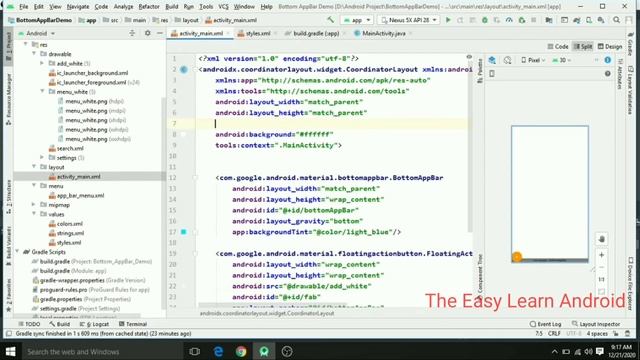This screenshot has height=360, width=640.
Task: Set preview zoom to 1:1
Action: tap(601, 280)
